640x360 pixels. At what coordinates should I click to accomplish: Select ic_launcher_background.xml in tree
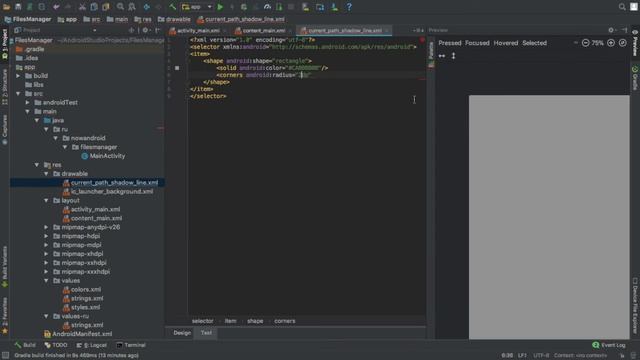(112, 192)
